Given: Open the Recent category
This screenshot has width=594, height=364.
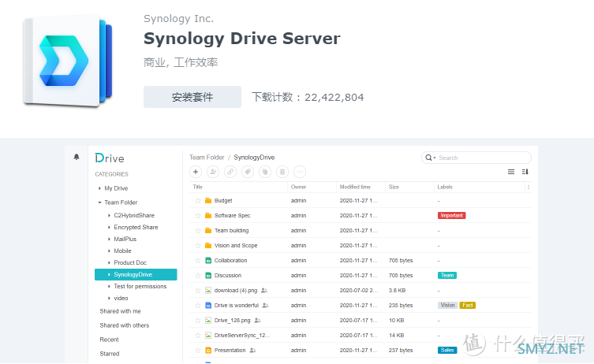Looking at the screenshot, I should (x=109, y=340).
